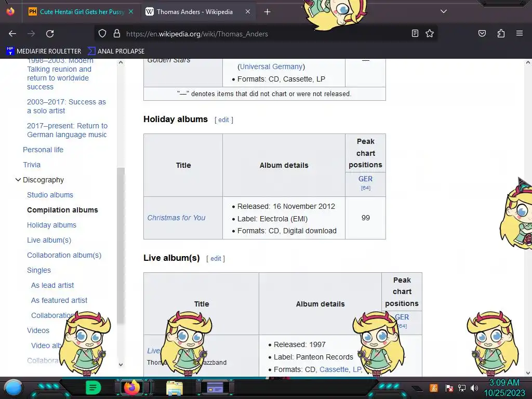Go to Personal life in contents
This screenshot has width=532, height=399.
tap(43, 150)
